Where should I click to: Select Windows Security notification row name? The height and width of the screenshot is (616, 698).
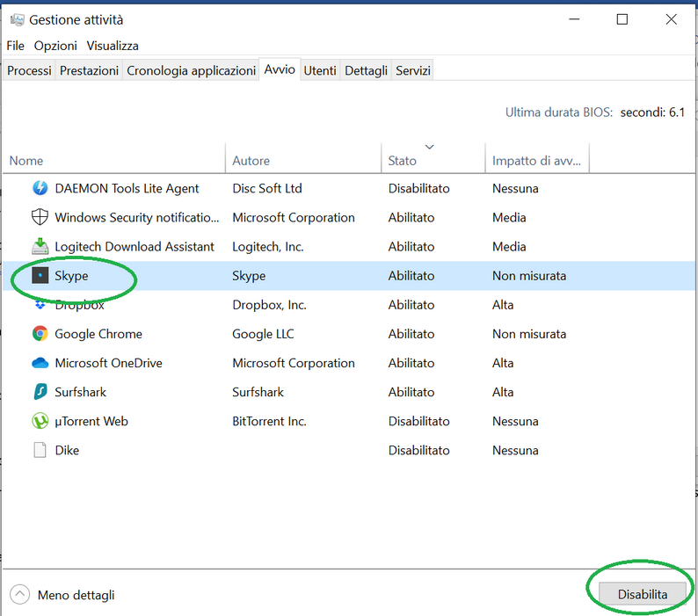(x=137, y=218)
